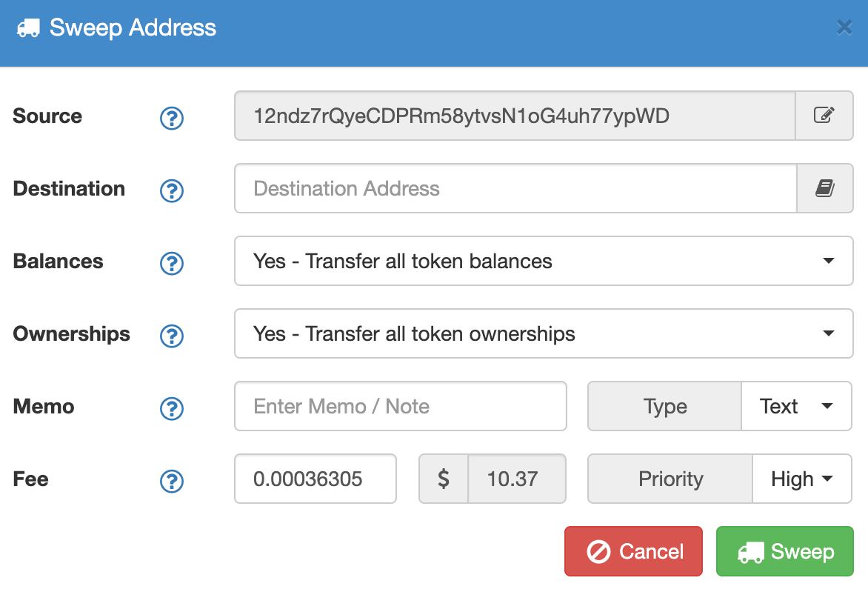868x592 pixels.
Task: Change the fee Priority High dropdown
Action: pyautogui.click(x=801, y=479)
